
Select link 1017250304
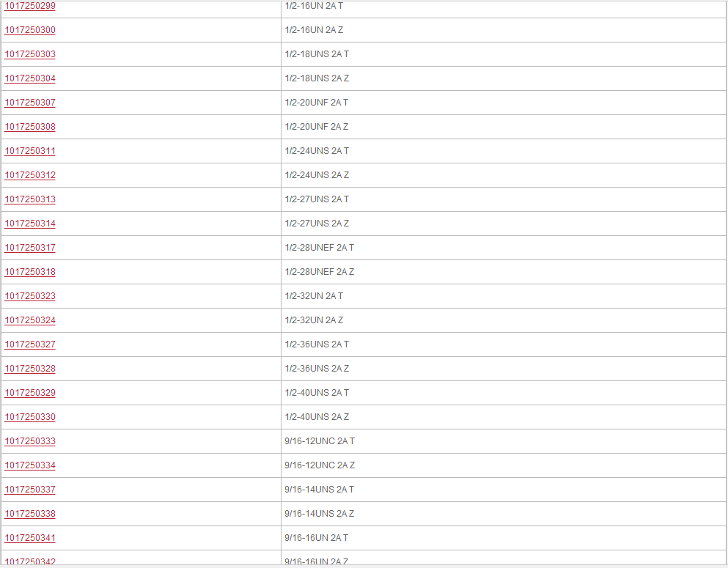pyautogui.click(x=30, y=78)
